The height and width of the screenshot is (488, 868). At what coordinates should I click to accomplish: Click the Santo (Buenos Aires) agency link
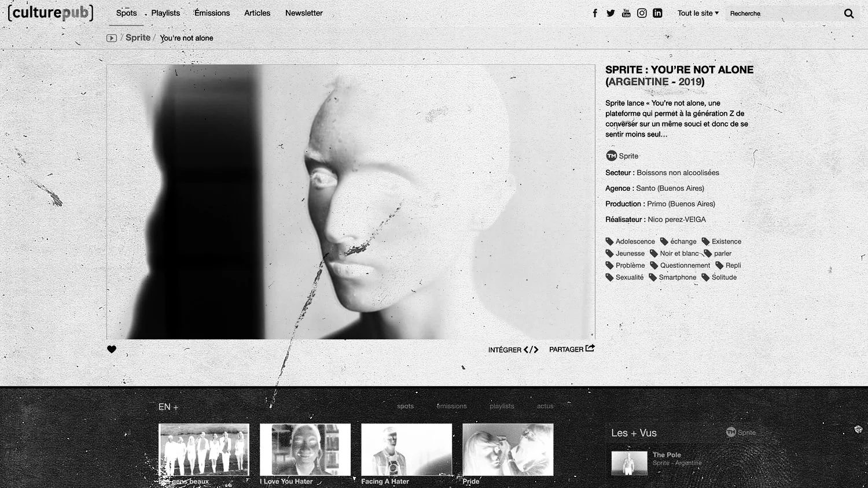click(670, 188)
